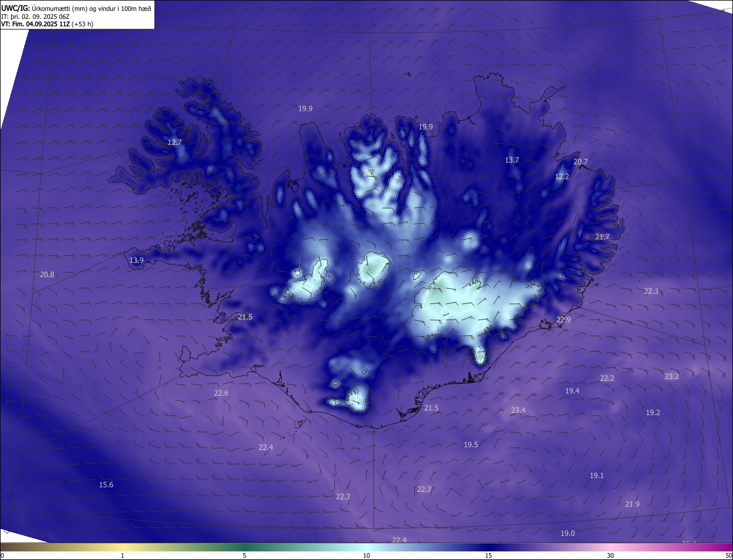Click the 19.5 value on the map
The width and height of the screenshot is (733, 560).
click(x=471, y=445)
